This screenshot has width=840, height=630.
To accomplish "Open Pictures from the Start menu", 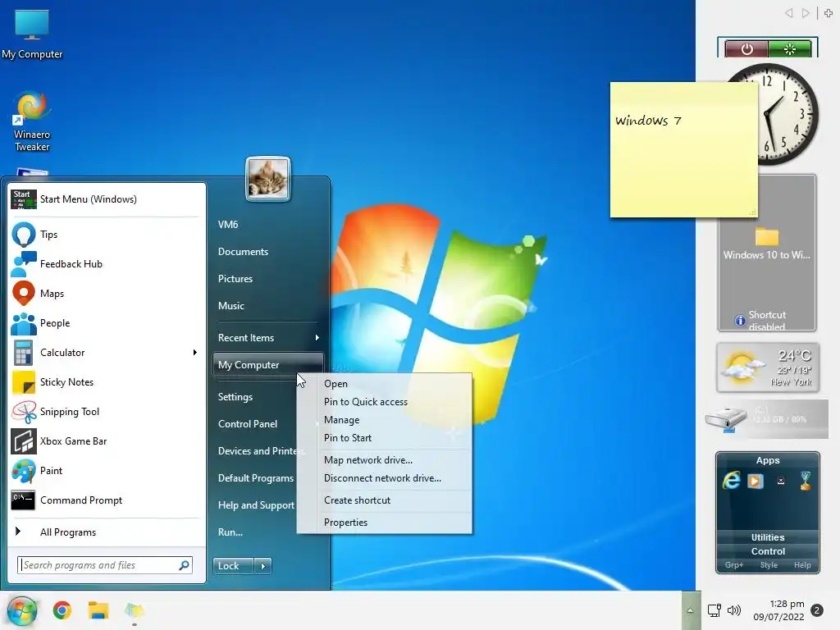I will click(235, 279).
